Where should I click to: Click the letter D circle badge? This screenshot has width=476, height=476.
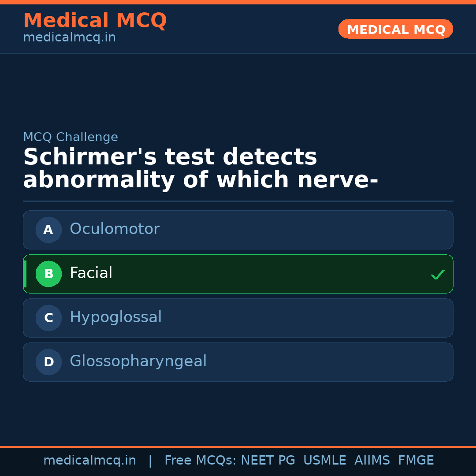click(48, 362)
